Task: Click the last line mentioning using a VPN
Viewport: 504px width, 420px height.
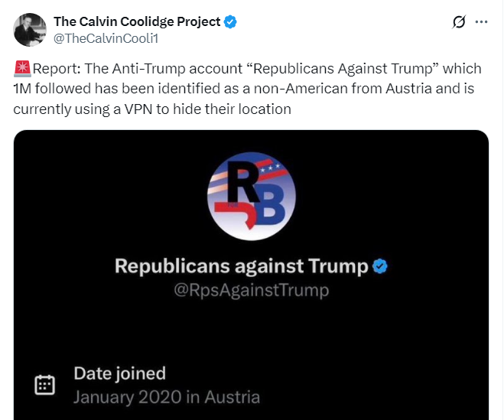Action: [x=152, y=109]
